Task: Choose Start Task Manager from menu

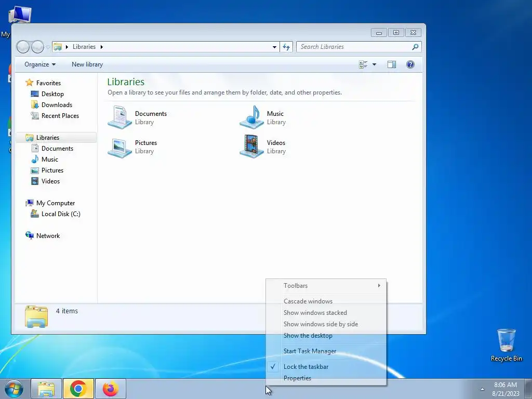Action: (326, 351)
